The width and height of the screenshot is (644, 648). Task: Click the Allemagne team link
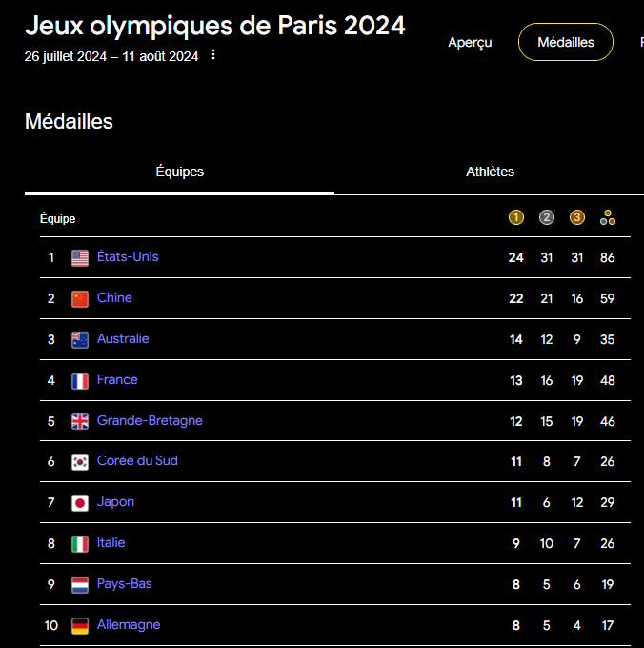pos(129,625)
